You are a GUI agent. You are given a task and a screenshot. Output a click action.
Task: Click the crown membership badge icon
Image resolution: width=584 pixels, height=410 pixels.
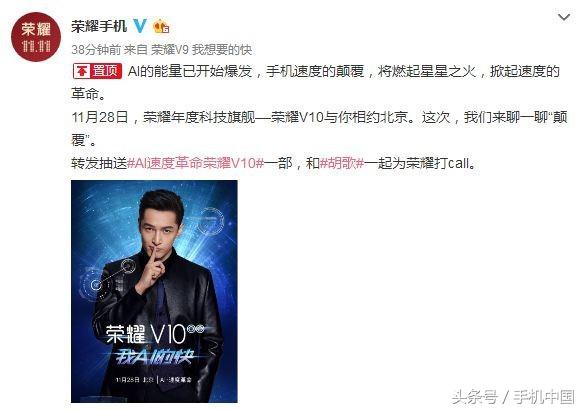point(161,27)
